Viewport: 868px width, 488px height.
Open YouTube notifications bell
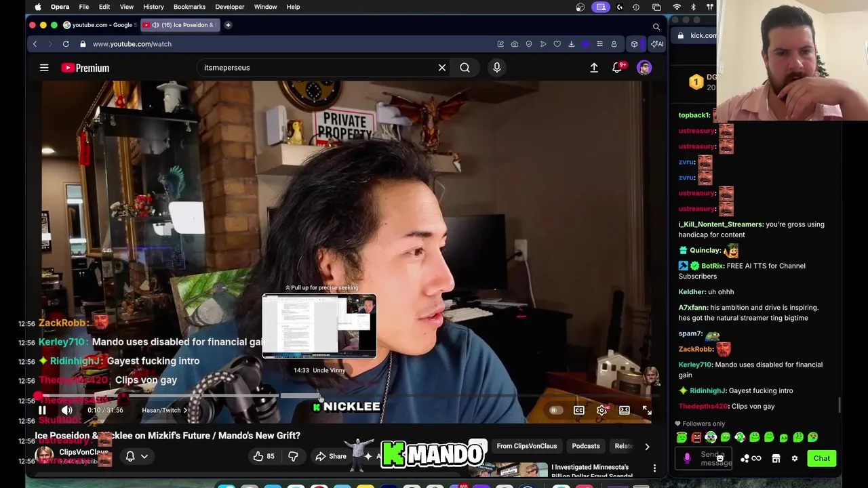[617, 68]
